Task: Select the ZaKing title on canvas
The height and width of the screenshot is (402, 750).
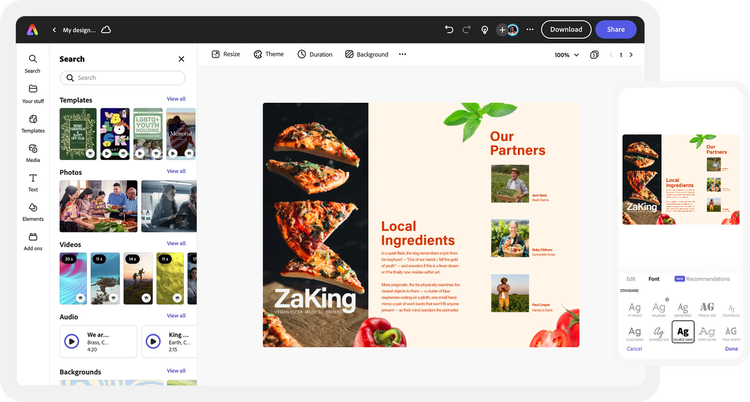Action: click(x=315, y=299)
